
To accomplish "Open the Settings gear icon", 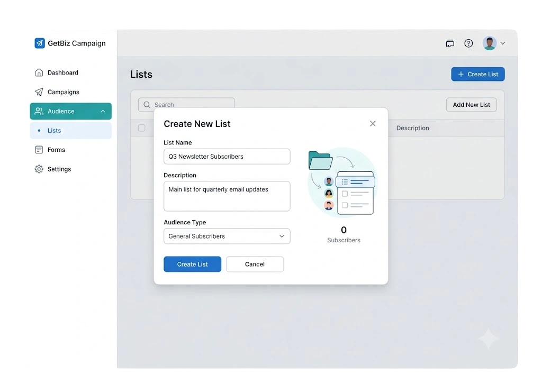I will (39, 169).
